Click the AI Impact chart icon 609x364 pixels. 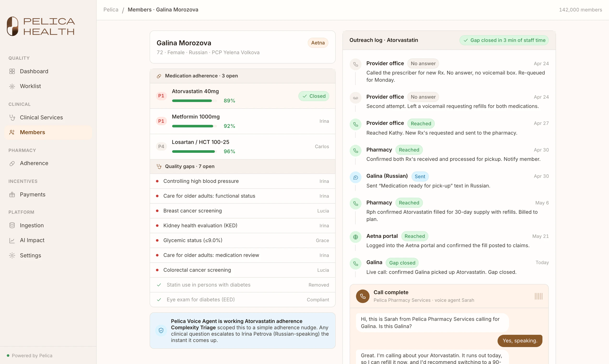(12, 240)
